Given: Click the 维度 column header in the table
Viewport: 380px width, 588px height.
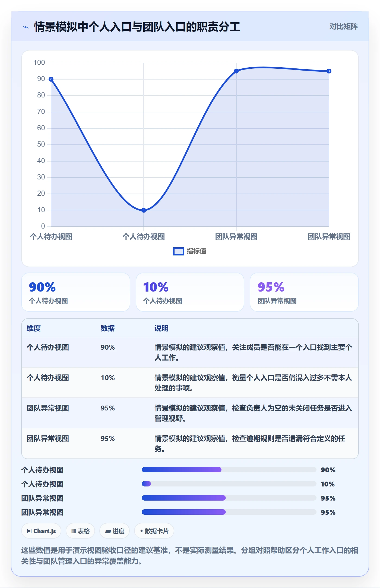Looking at the screenshot, I should pyautogui.click(x=34, y=328).
